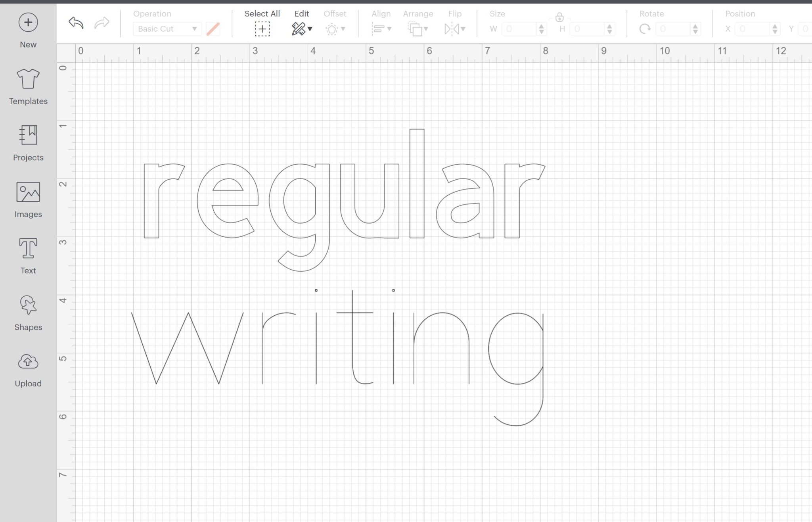Click the Undo arrow

point(76,23)
